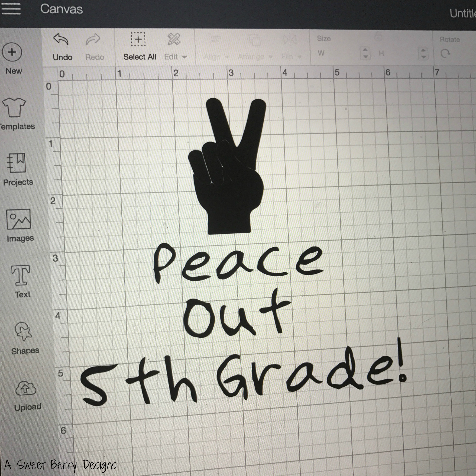Open the Shapes icon
Image resolution: width=476 pixels, height=476 pixels.
23,332
